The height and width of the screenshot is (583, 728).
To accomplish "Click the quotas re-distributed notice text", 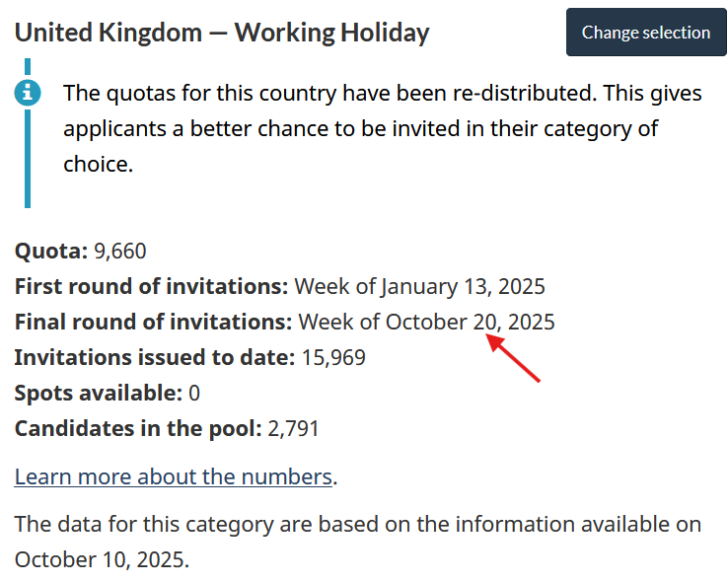I will click(x=382, y=128).
